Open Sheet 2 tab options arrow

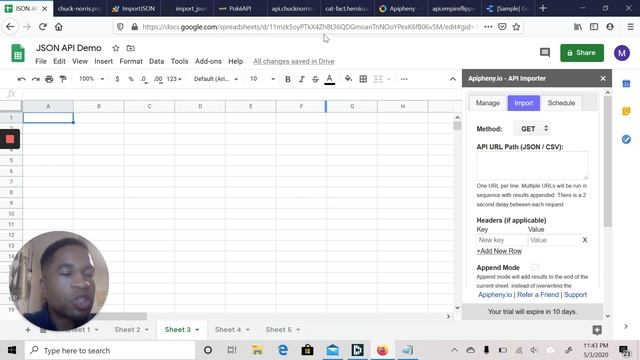point(147,330)
